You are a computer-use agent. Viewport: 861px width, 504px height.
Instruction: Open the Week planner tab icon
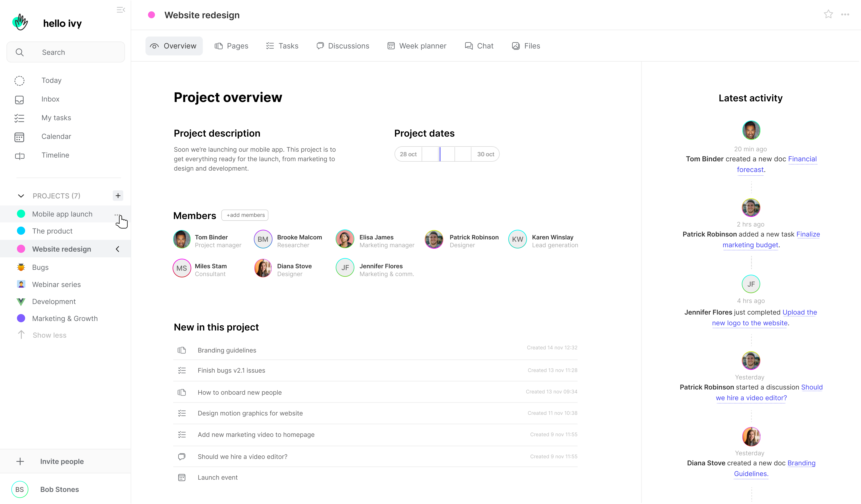391,45
